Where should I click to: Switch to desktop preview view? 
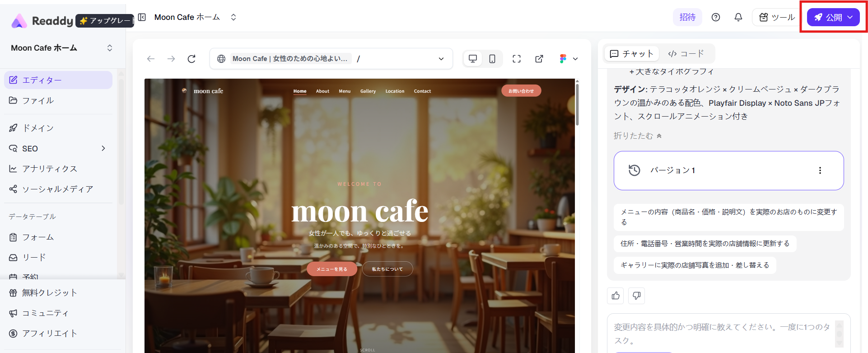click(x=473, y=59)
